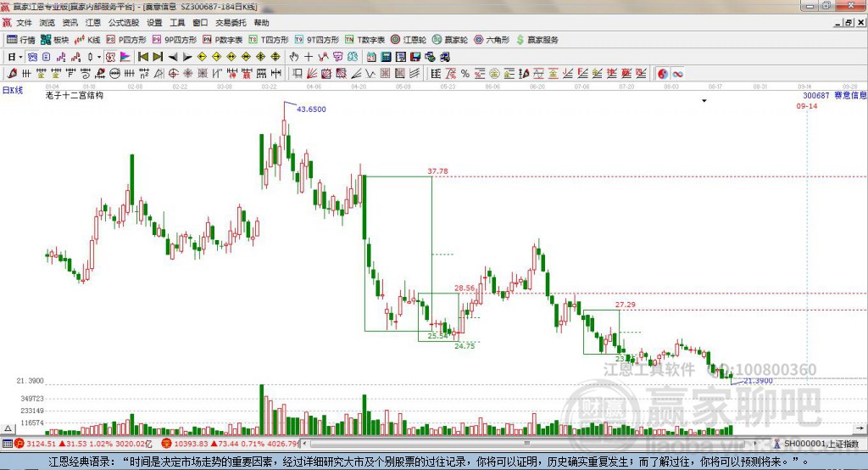Open the 公式选股 menu

pyautogui.click(x=124, y=23)
